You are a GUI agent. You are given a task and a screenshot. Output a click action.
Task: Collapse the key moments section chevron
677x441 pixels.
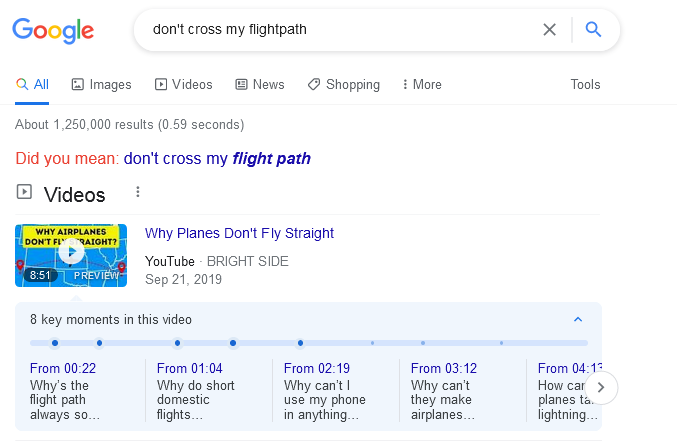pyautogui.click(x=578, y=320)
